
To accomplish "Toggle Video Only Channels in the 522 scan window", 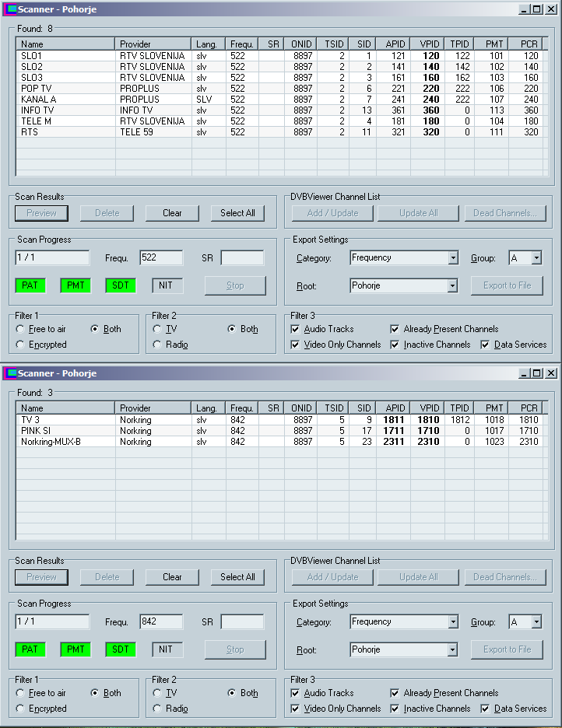I will tap(295, 345).
